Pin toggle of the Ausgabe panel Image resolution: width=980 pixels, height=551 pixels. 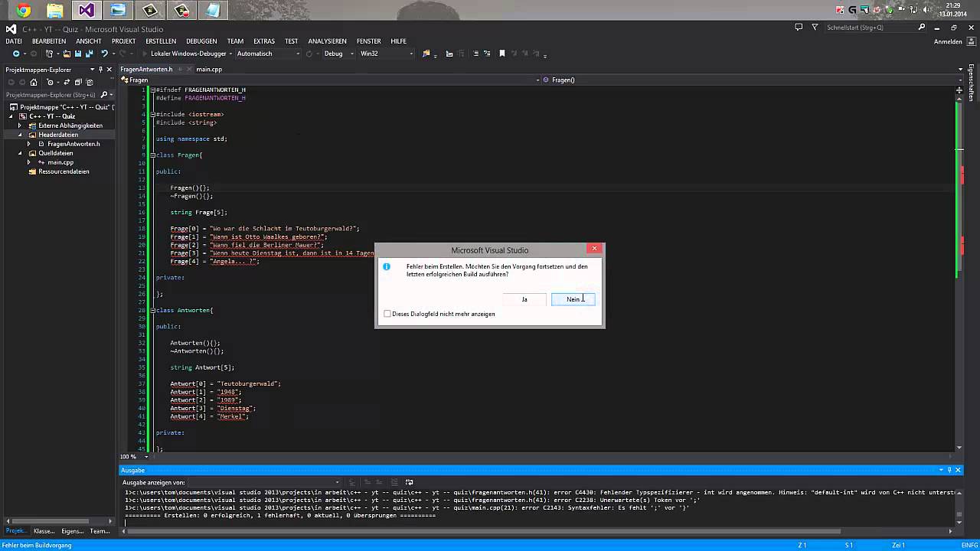pyautogui.click(x=949, y=470)
